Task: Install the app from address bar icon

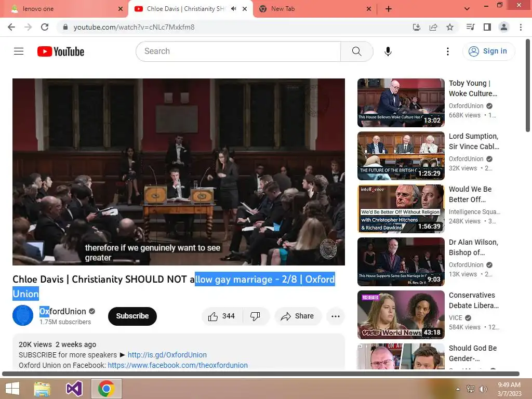Action: (417, 27)
